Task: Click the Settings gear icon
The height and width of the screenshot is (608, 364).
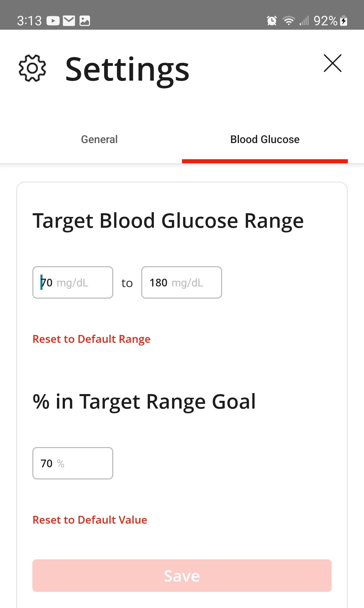Action: (x=32, y=68)
